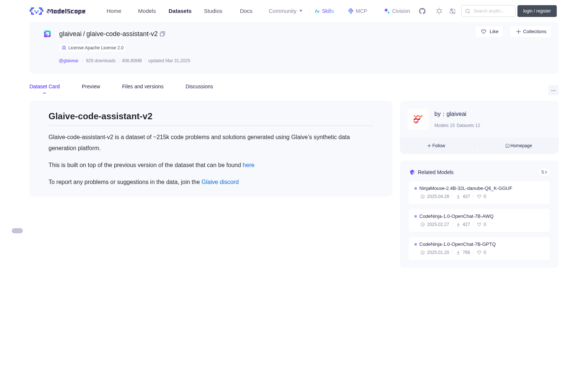This screenshot has height=368, width=588.
Task: Follow the 'here' previous dataset link
Action: point(248,165)
